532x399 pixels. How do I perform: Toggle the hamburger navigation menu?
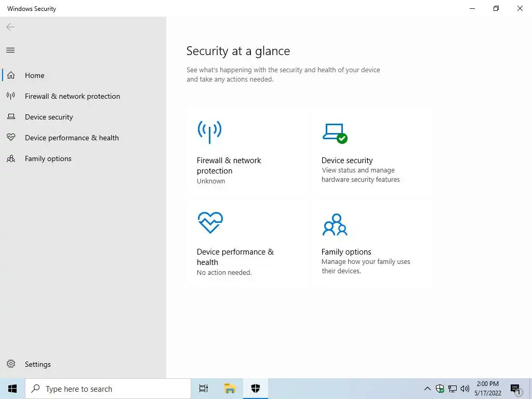coord(10,50)
